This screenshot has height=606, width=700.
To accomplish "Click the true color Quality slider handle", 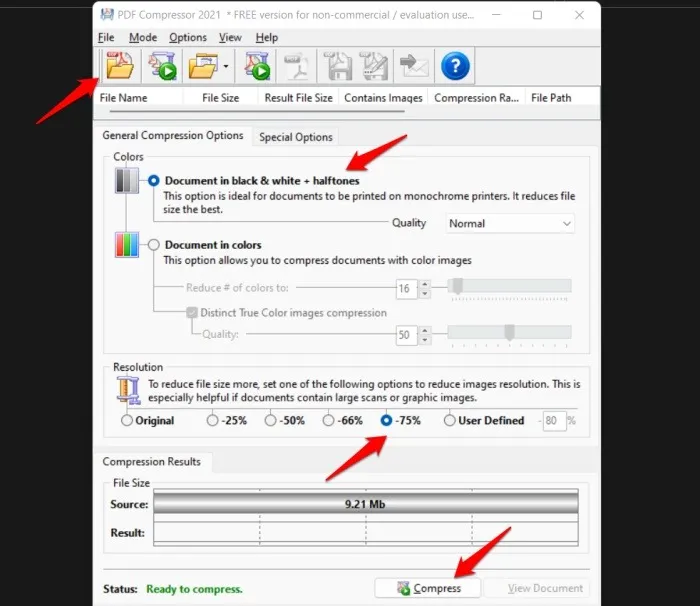I will (x=509, y=332).
